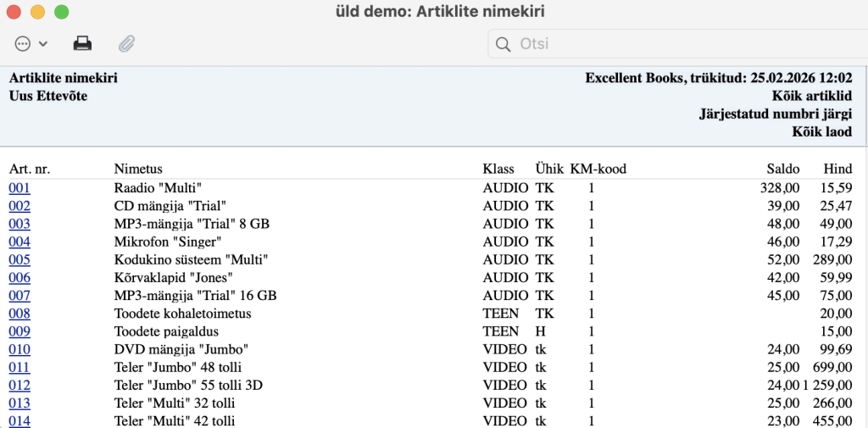The width and height of the screenshot is (868, 428).
Task: Open article link 003
Action: [19, 224]
